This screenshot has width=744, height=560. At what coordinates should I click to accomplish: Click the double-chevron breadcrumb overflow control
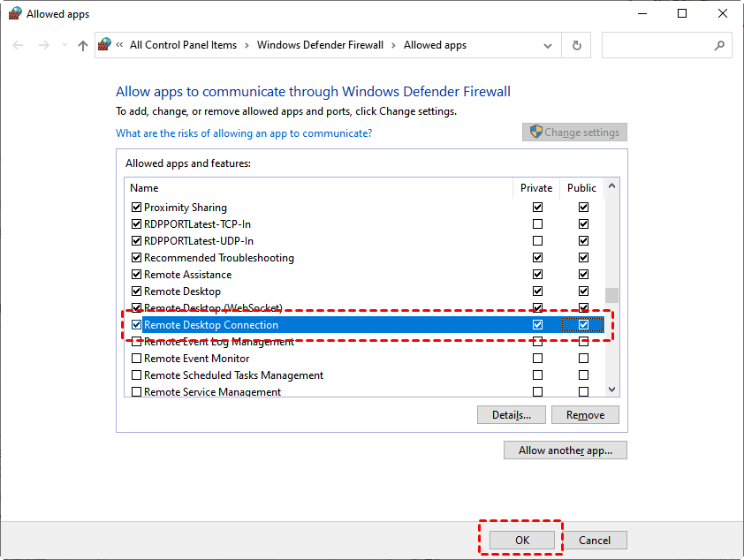point(121,45)
